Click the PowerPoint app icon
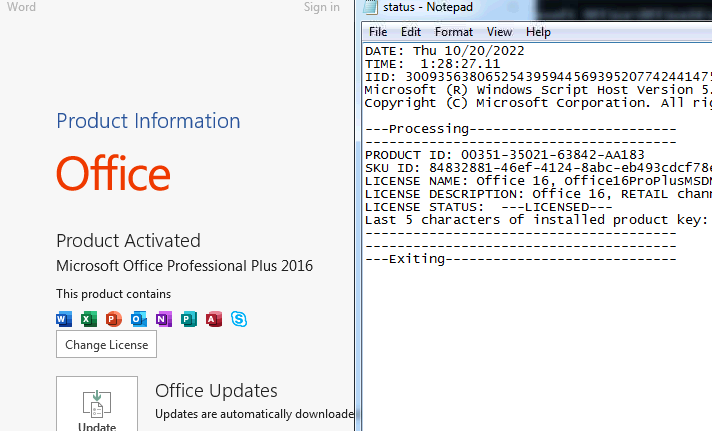Image resolution: width=712 pixels, height=431 pixels. tap(114, 319)
